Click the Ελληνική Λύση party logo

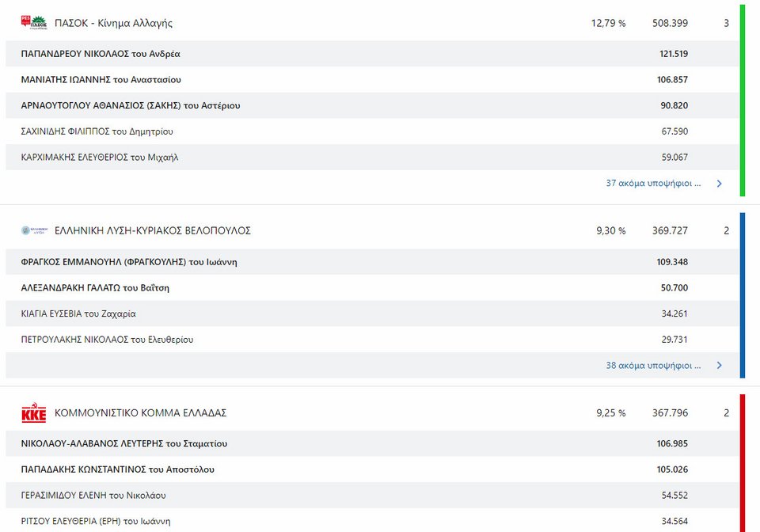[x=34, y=230]
